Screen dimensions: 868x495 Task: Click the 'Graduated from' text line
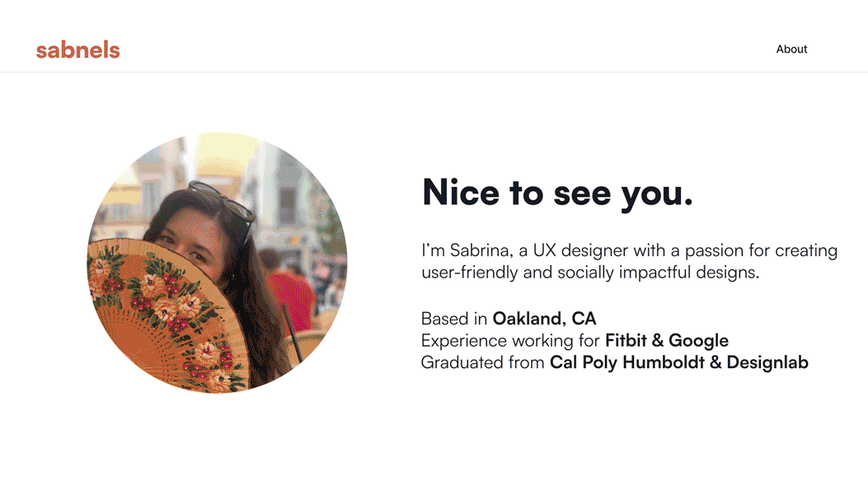click(x=484, y=362)
